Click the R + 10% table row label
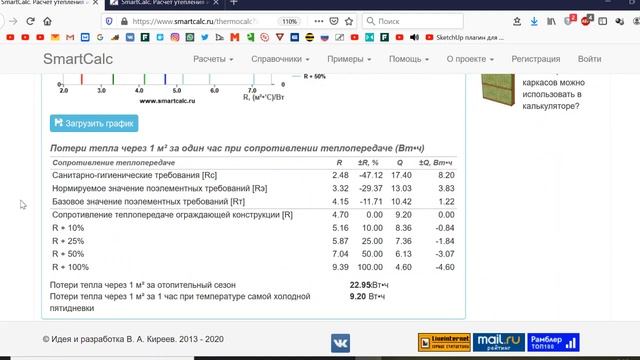 click(x=68, y=228)
